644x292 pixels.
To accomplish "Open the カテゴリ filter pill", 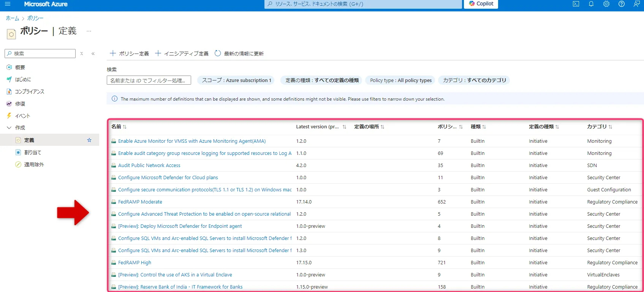I will (x=474, y=80).
